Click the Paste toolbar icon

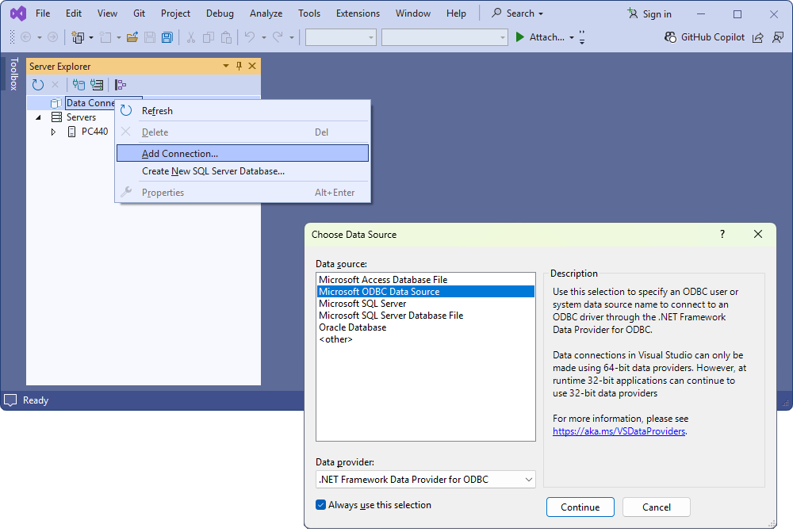click(226, 37)
